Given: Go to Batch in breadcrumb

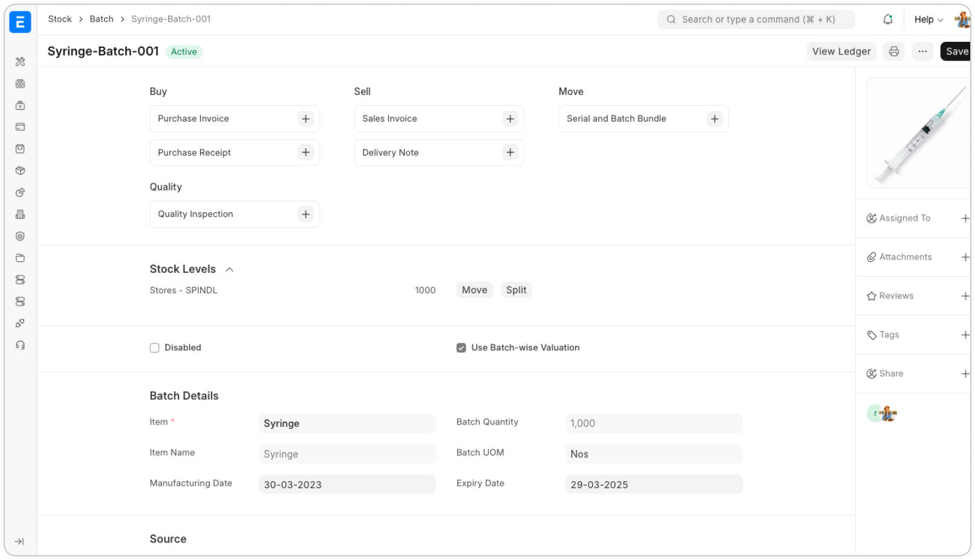Looking at the screenshot, I should coord(101,19).
